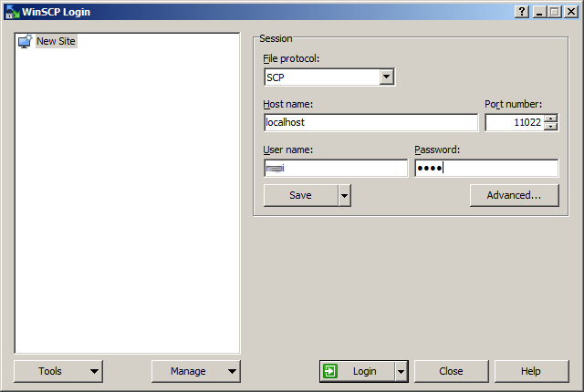Image resolution: width=584 pixels, height=392 pixels.
Task: Minimize the WinSCP Login window
Action: pyautogui.click(x=539, y=12)
